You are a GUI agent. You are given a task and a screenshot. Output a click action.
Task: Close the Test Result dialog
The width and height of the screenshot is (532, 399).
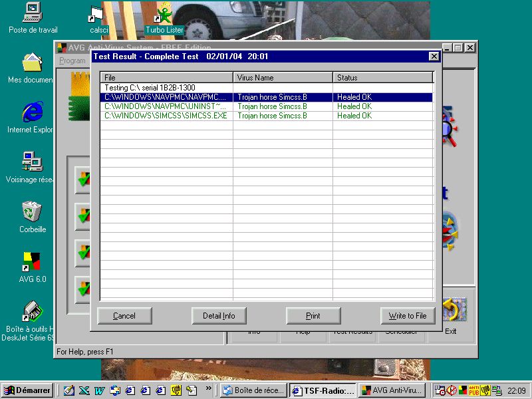434,57
